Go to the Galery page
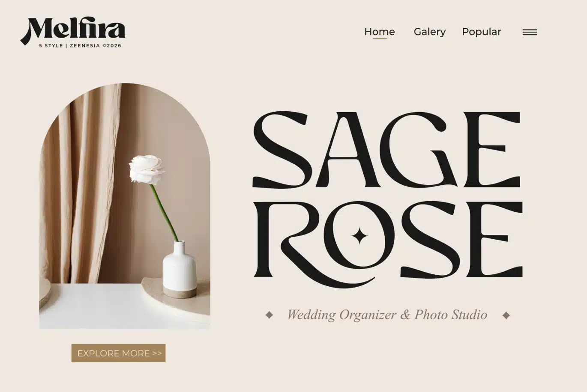This screenshot has width=587, height=392. (x=430, y=32)
